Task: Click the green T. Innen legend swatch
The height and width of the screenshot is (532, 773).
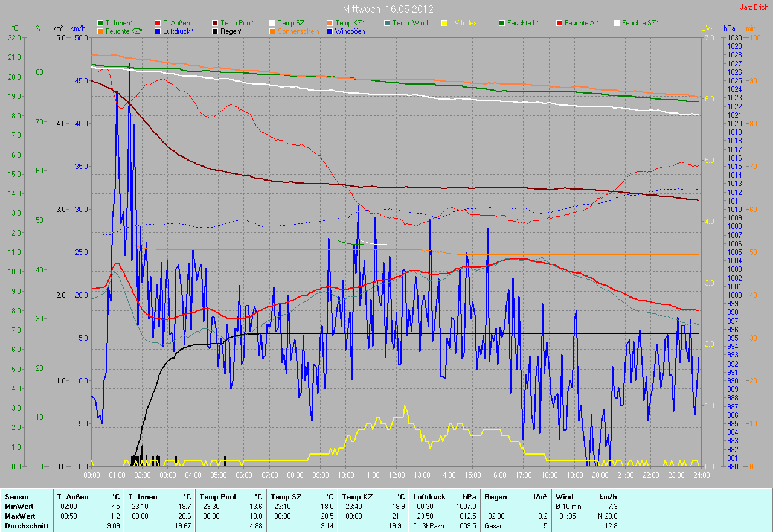Action: point(100,23)
